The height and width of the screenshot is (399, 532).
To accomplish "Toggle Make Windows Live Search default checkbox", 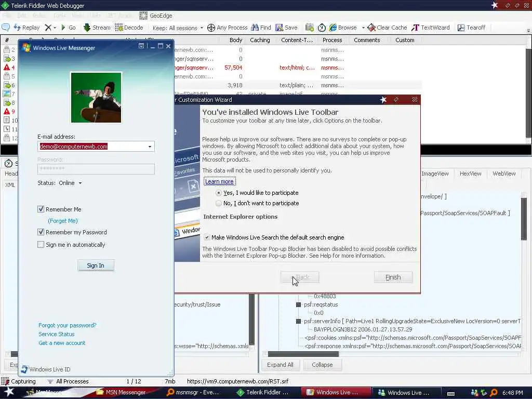I will (207, 237).
